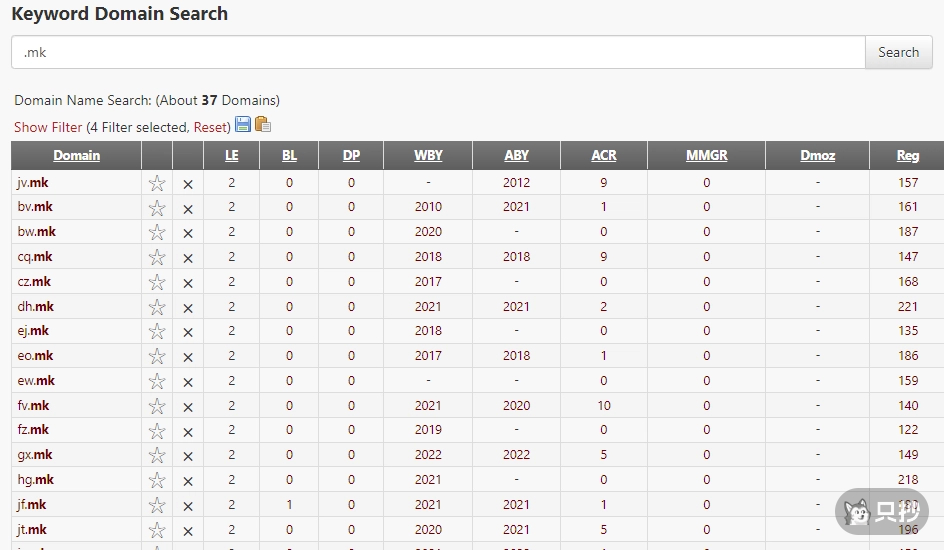Click the star icon beside jt.mk
The height and width of the screenshot is (550, 944).
click(x=157, y=530)
